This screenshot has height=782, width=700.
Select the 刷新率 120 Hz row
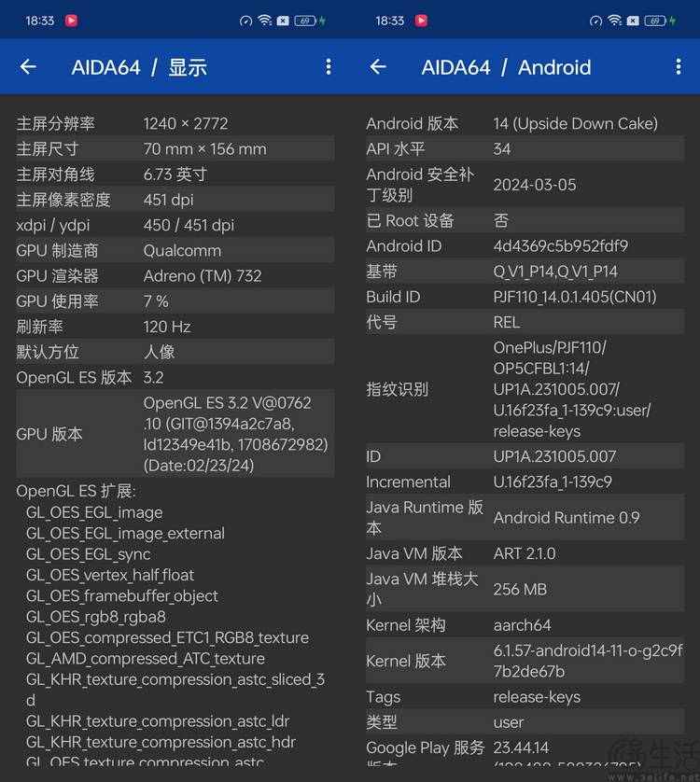(175, 327)
